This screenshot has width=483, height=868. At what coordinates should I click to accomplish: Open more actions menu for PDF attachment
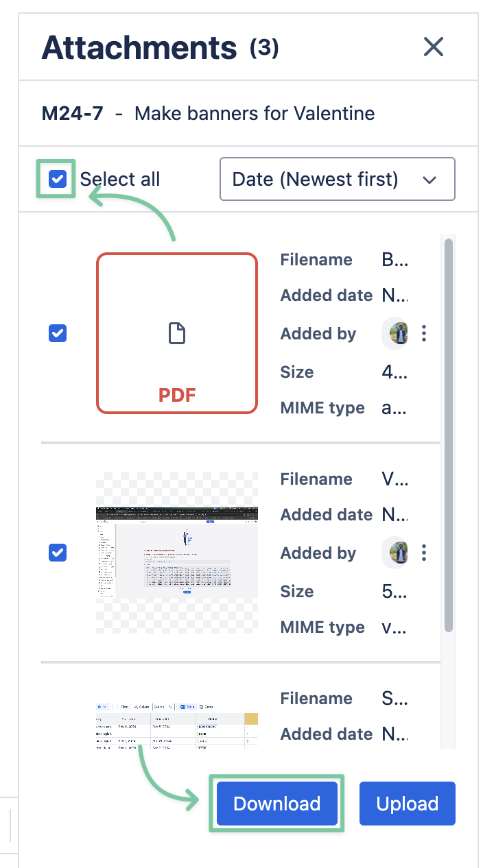(x=424, y=334)
